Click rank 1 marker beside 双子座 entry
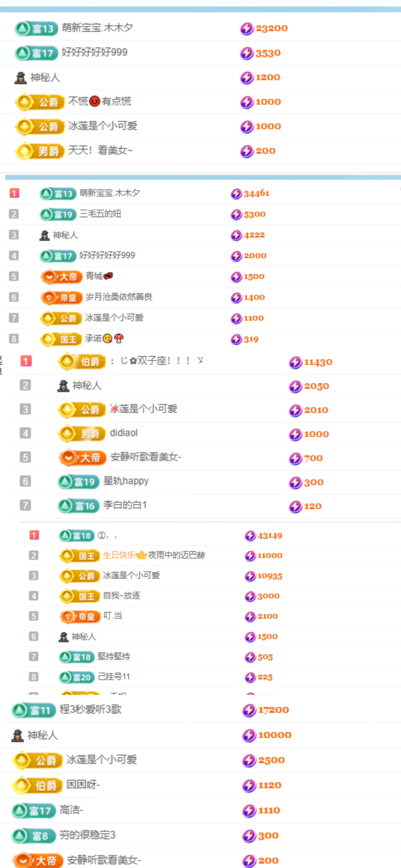This screenshot has width=401, height=868. pyautogui.click(x=26, y=361)
